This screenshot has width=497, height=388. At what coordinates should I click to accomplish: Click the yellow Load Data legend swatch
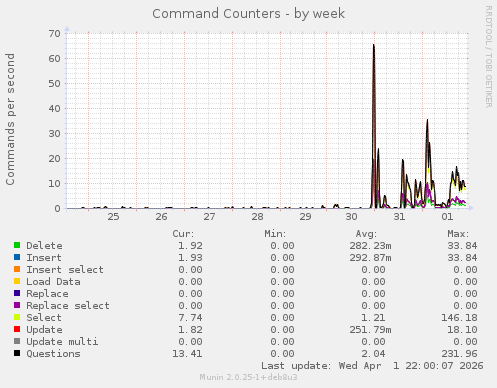coord(17,281)
